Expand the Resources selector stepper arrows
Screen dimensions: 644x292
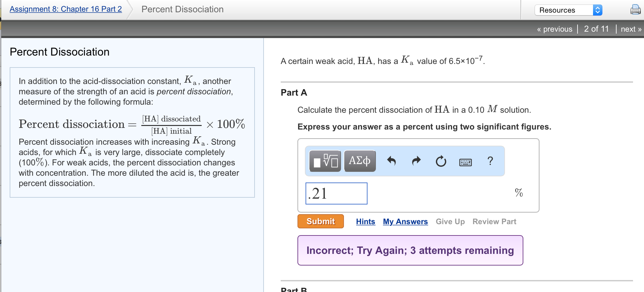pos(599,10)
